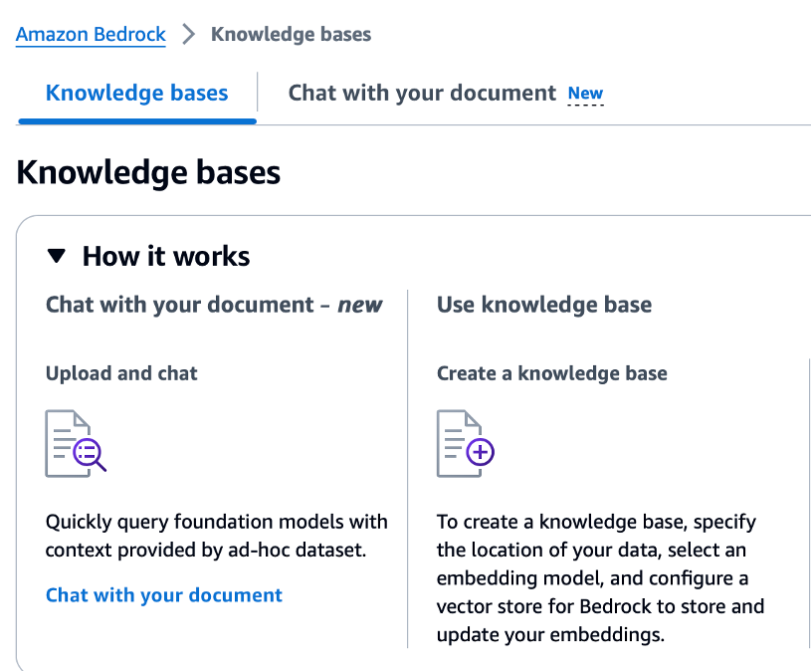Click the How it works section title
Screen dimensions: 812x671
click(166, 257)
